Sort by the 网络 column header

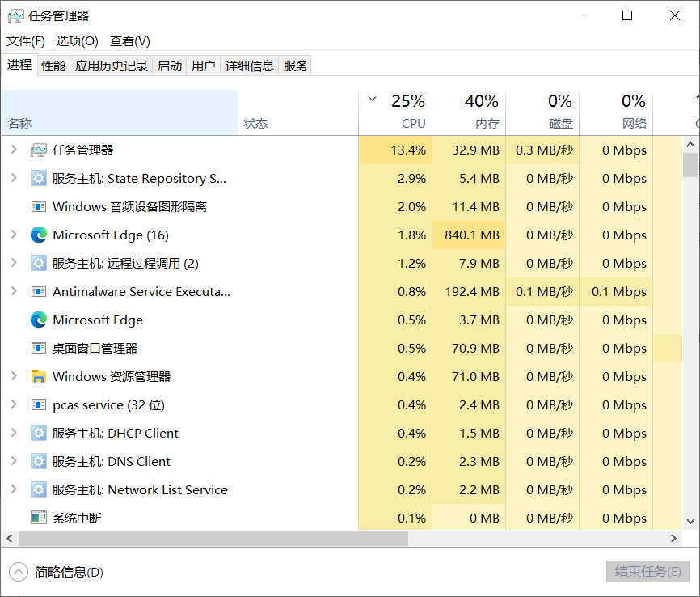click(616, 112)
